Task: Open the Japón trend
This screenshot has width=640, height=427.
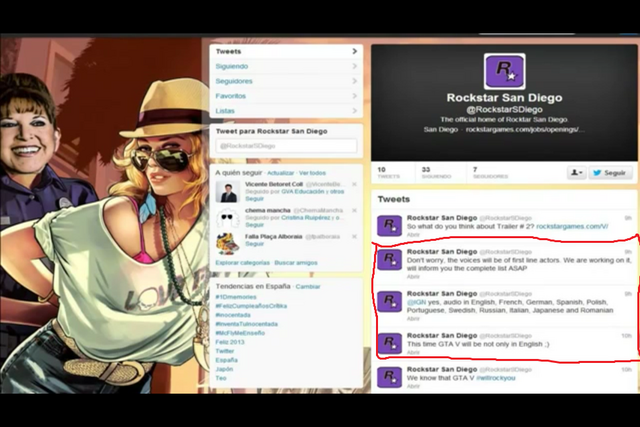Action: pos(224,369)
